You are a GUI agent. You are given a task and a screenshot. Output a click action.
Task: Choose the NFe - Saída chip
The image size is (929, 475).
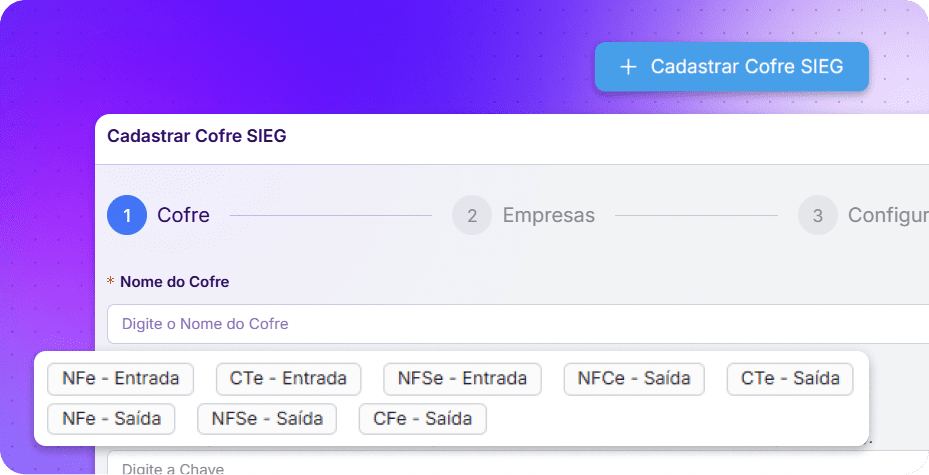(111, 419)
